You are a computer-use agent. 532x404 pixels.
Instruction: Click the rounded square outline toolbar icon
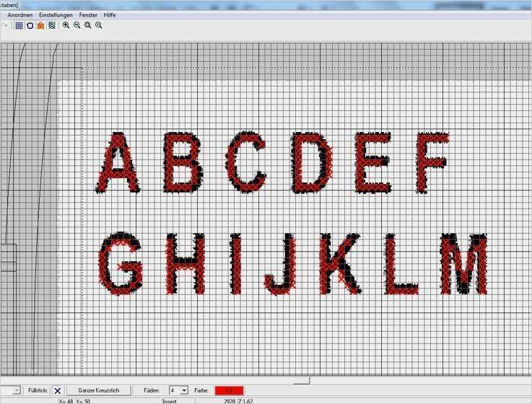[x=30, y=25]
